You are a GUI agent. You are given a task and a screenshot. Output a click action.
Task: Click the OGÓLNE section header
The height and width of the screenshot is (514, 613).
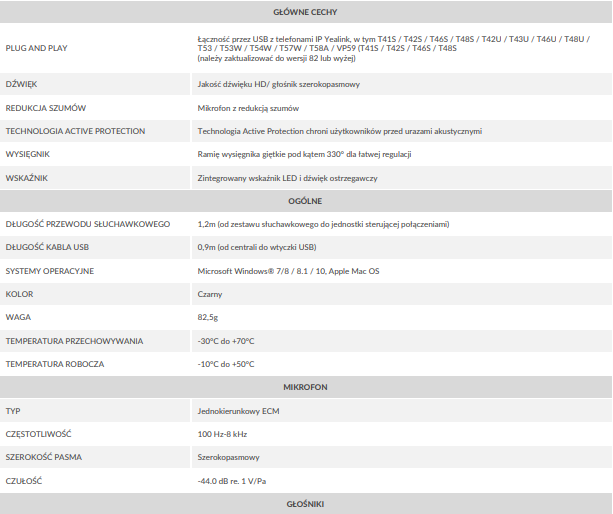point(305,200)
